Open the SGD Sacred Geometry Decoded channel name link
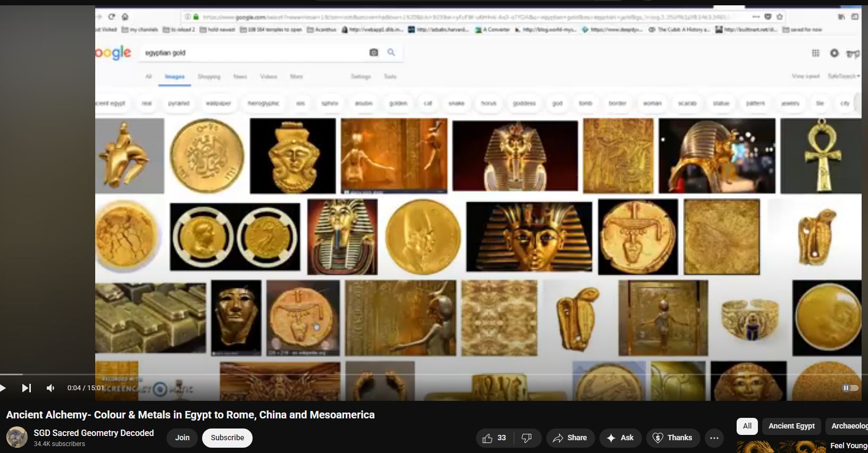This screenshot has width=868, height=453. pos(94,433)
